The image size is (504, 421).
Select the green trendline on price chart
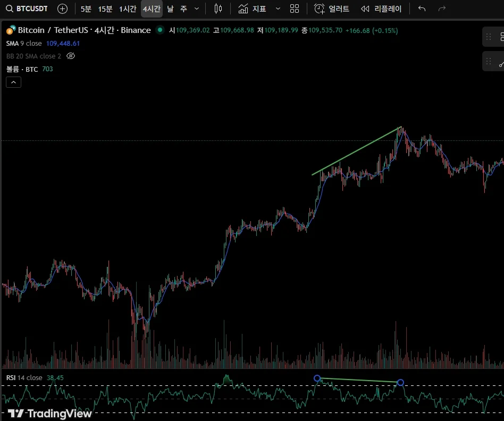click(357, 151)
